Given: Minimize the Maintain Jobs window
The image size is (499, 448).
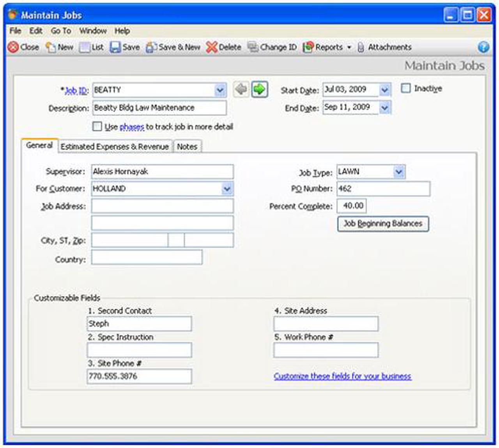Looking at the screenshot, I should (x=451, y=15).
